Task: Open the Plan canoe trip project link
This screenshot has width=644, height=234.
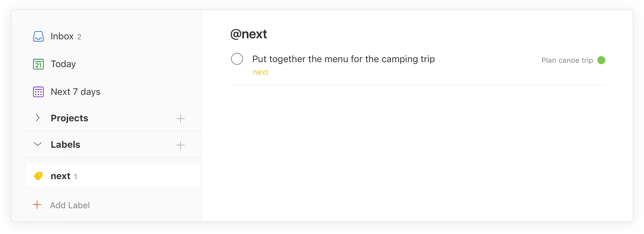Action: pos(567,60)
